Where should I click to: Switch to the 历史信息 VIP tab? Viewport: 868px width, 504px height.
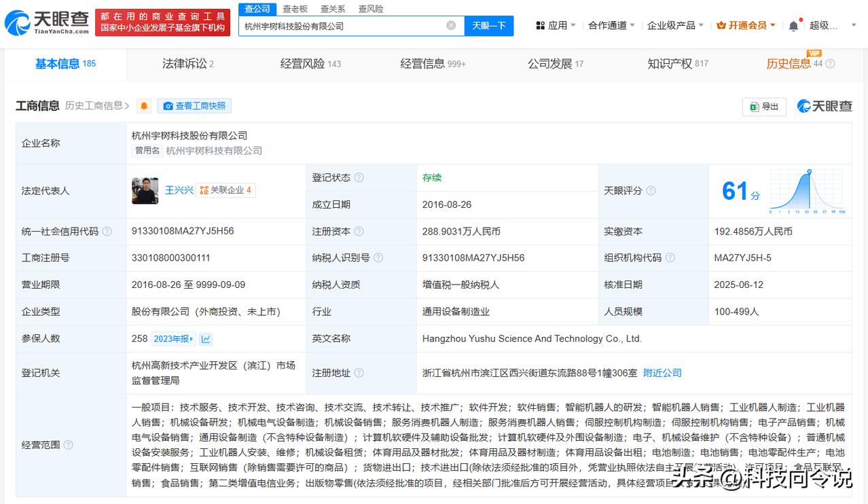click(794, 64)
